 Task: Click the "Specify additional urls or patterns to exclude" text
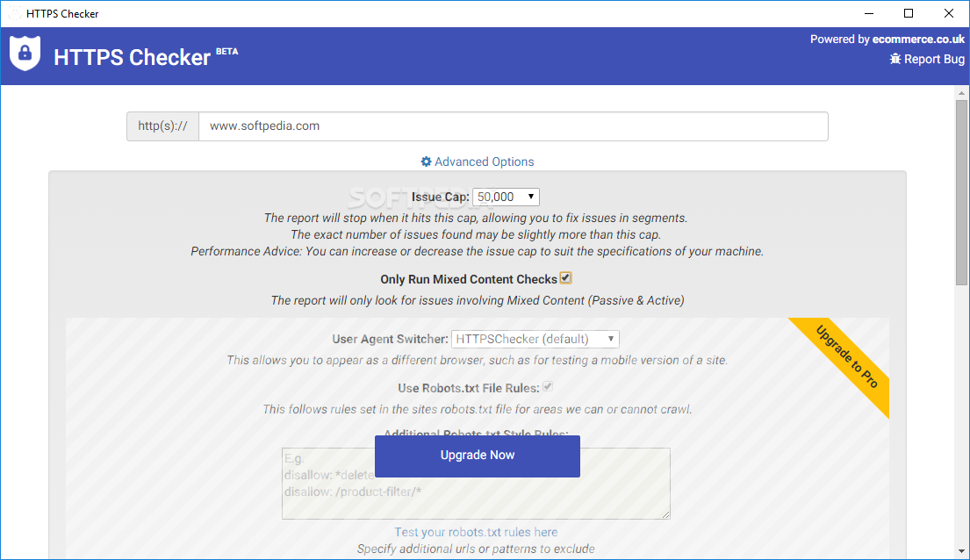[476, 549]
